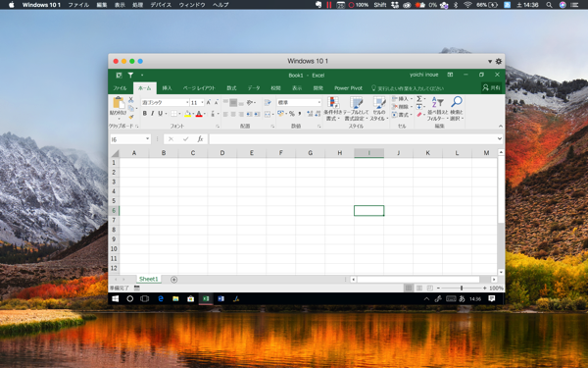Apply comma style number format

pos(300,114)
